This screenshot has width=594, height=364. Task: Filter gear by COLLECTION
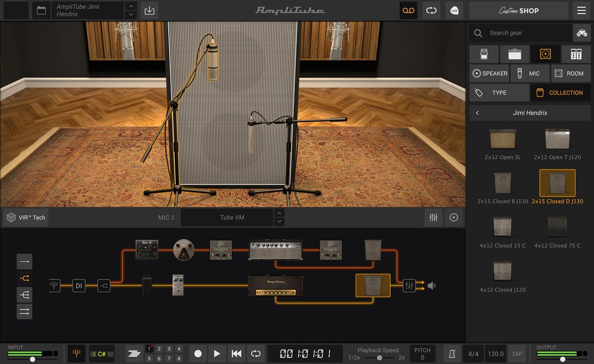(561, 93)
